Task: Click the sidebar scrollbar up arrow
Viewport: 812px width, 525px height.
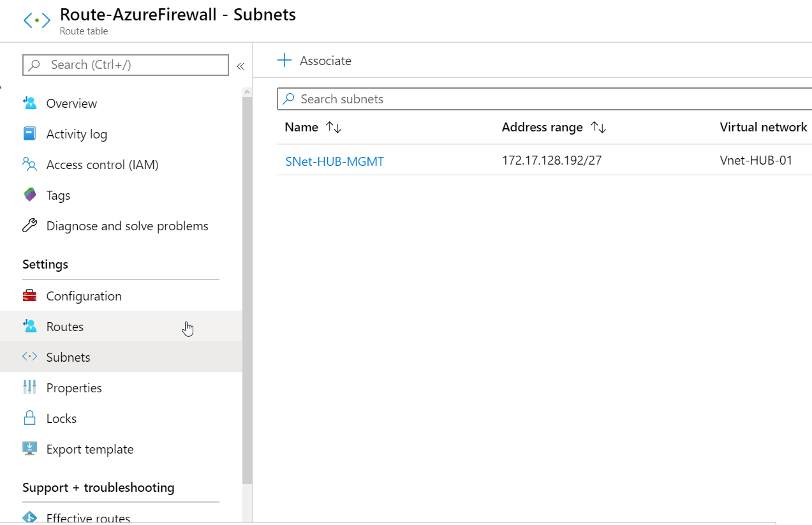Action: 247,92
